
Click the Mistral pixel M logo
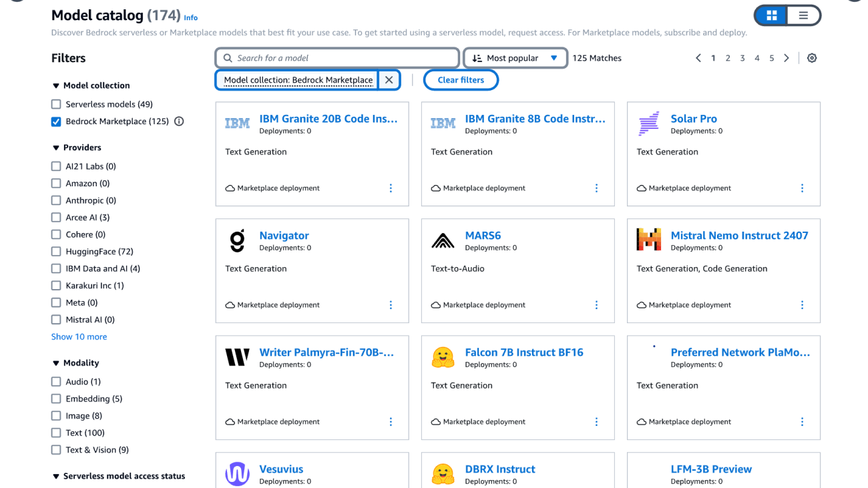click(x=648, y=240)
